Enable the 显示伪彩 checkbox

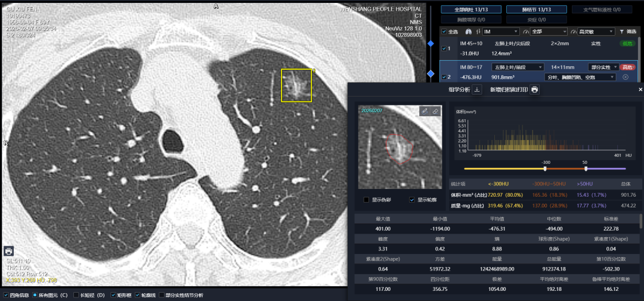coord(366,200)
